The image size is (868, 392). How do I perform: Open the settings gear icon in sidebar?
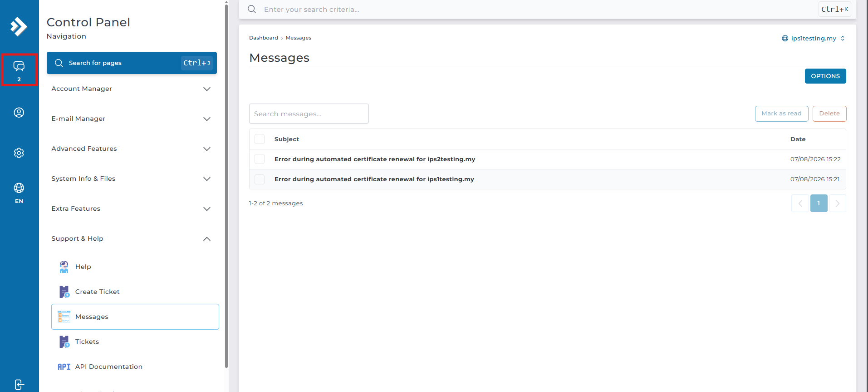click(x=19, y=153)
